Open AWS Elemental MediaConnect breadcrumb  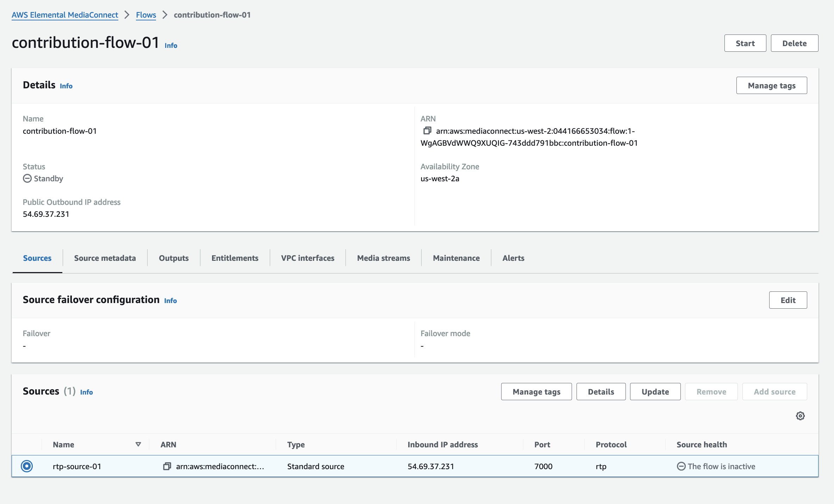tap(65, 15)
